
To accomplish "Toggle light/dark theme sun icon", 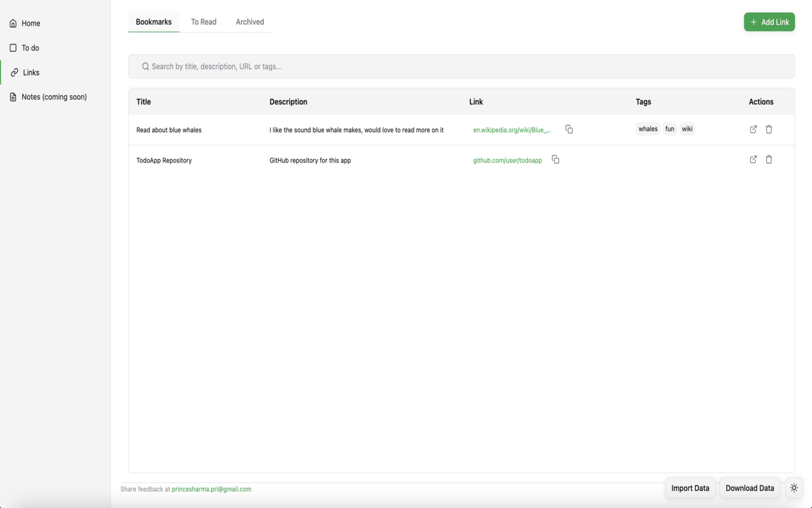I will coord(794,488).
